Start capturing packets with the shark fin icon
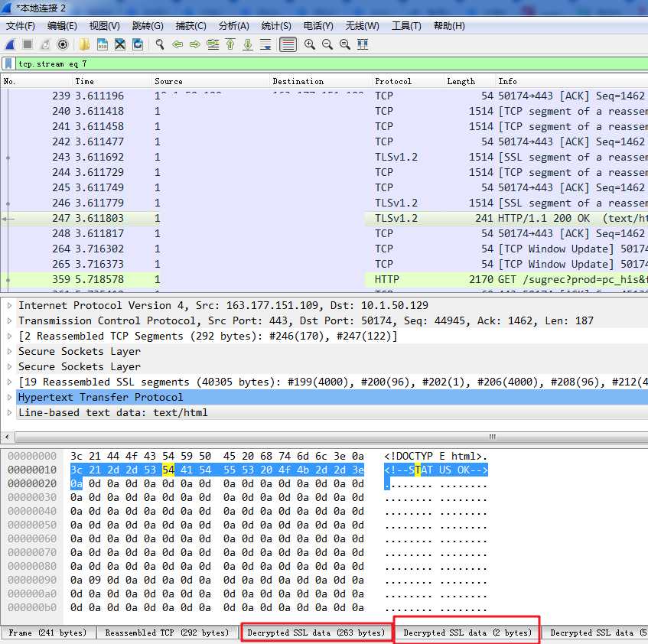The width and height of the screenshot is (648, 644). coord(11,44)
